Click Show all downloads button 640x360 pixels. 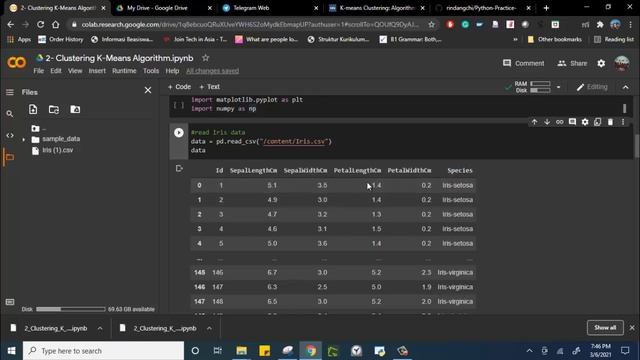[x=605, y=328]
